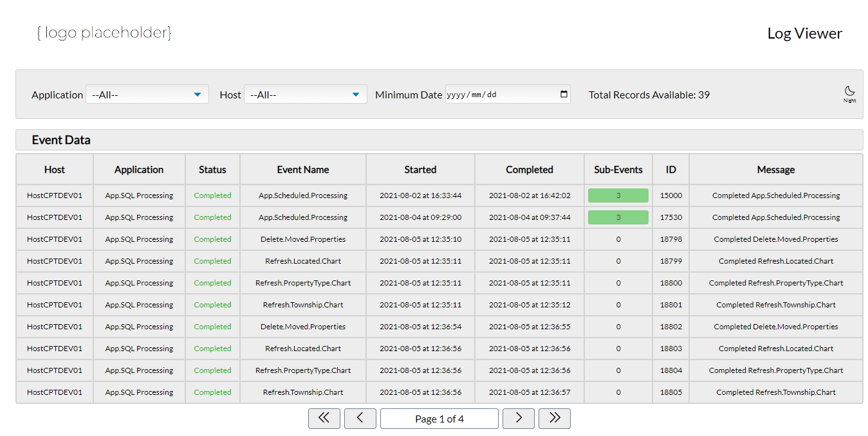
Task: Click the ID column header
Action: tap(671, 170)
